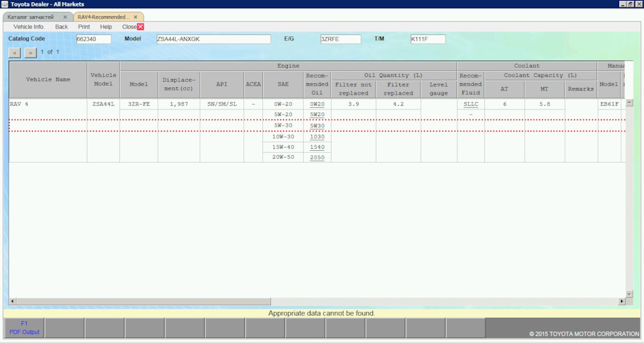Screen dimensions: 644x344
Task: Click the Print menu item
Action: 84,27
